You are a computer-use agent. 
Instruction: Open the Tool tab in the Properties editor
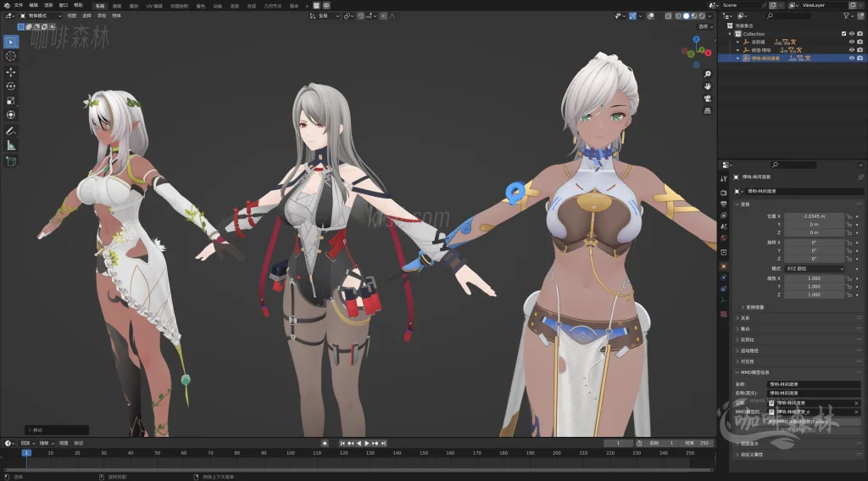pyautogui.click(x=724, y=178)
